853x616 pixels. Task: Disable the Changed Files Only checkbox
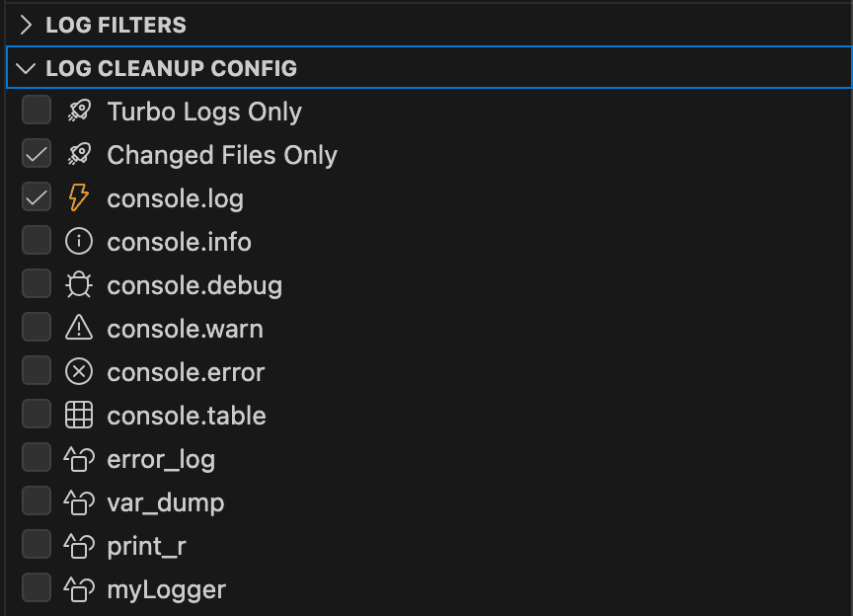click(37, 154)
